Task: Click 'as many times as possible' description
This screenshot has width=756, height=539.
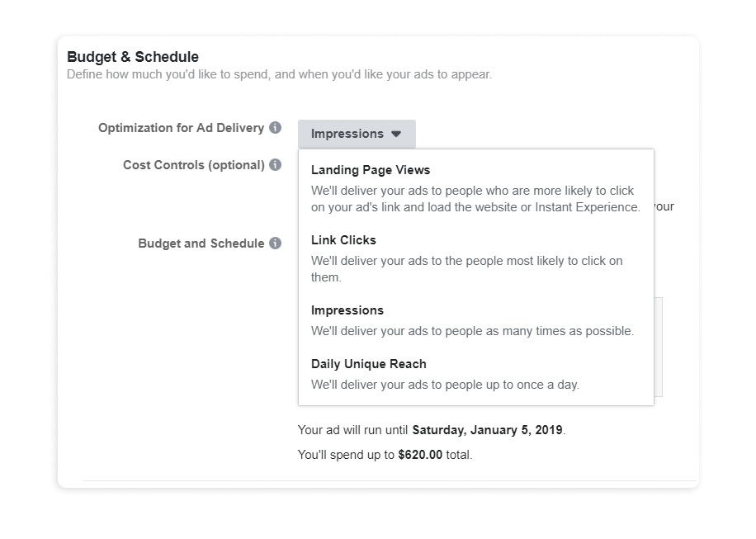Action: coord(472,331)
